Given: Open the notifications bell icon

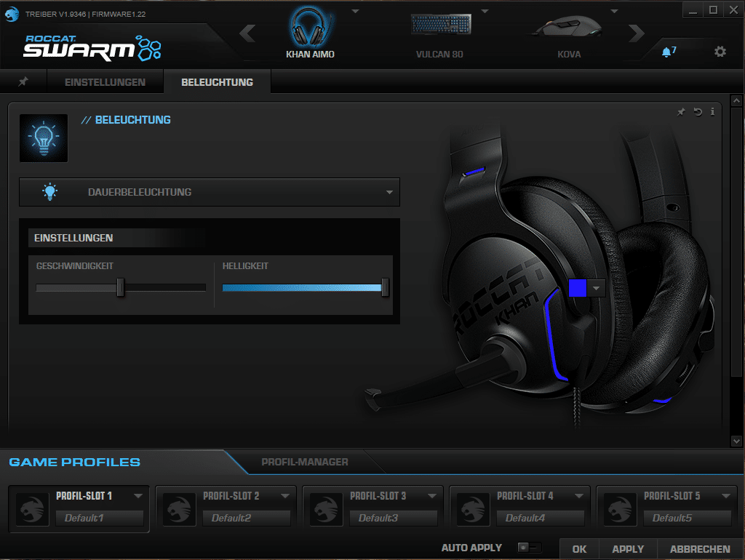Looking at the screenshot, I should click(x=667, y=52).
